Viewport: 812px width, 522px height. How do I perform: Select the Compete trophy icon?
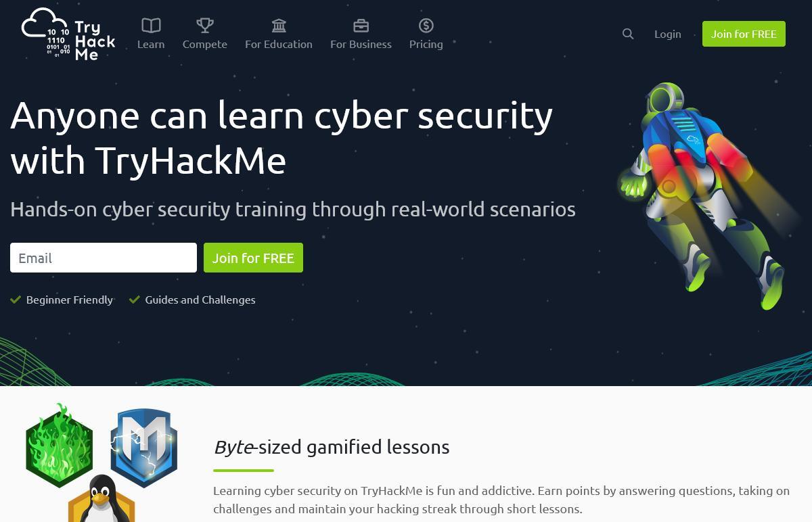pyautogui.click(x=205, y=26)
